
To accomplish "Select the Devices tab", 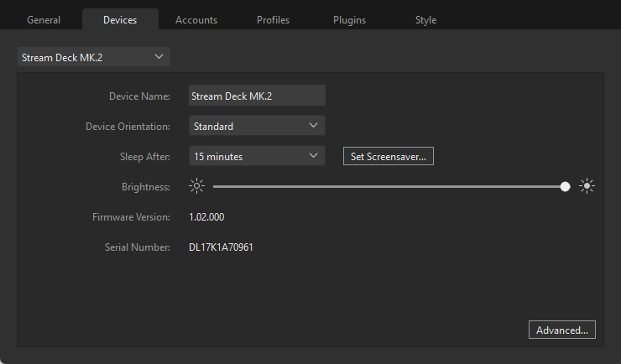I will pos(120,20).
